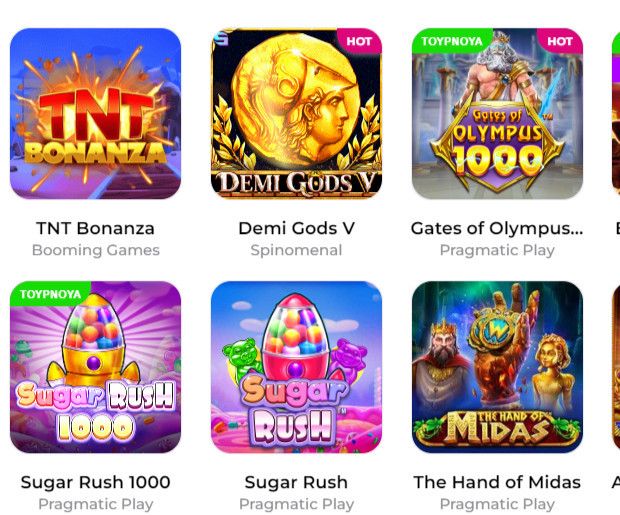Click the TOYPNOYA badge on Gates of Olympus
This screenshot has height=515, width=620.
(x=452, y=41)
